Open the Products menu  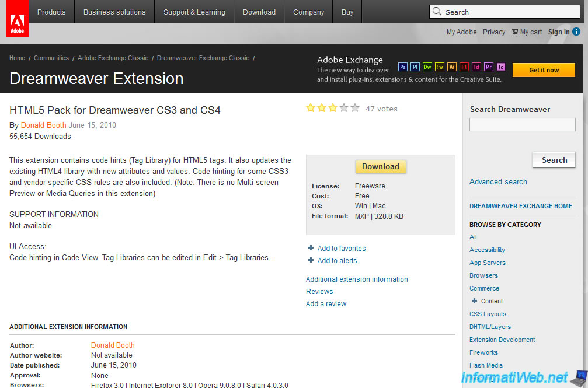[x=51, y=12]
